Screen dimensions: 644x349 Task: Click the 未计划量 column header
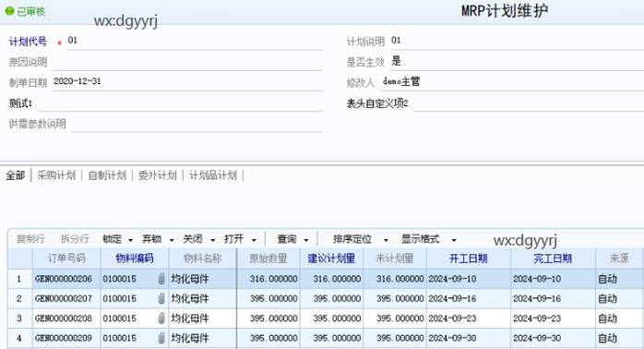pos(395,259)
